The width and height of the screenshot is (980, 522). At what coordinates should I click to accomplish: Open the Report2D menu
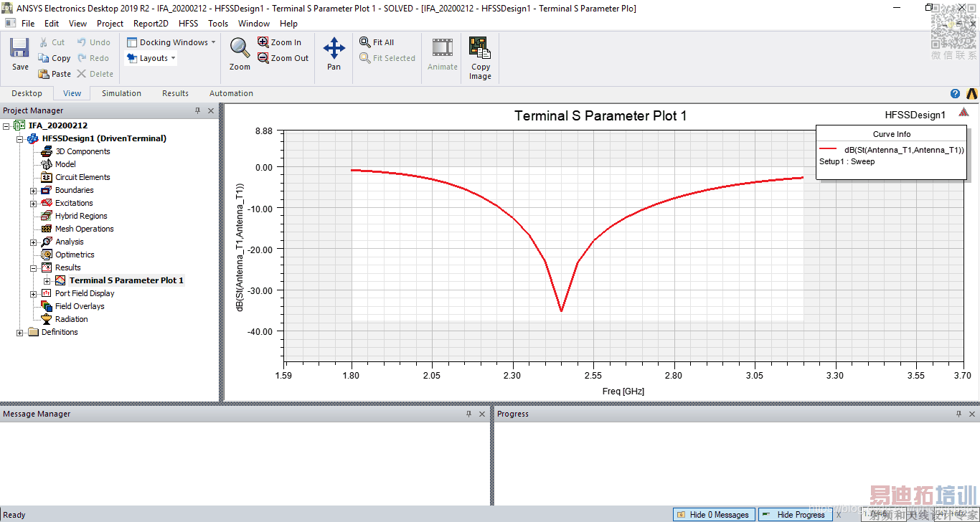151,24
